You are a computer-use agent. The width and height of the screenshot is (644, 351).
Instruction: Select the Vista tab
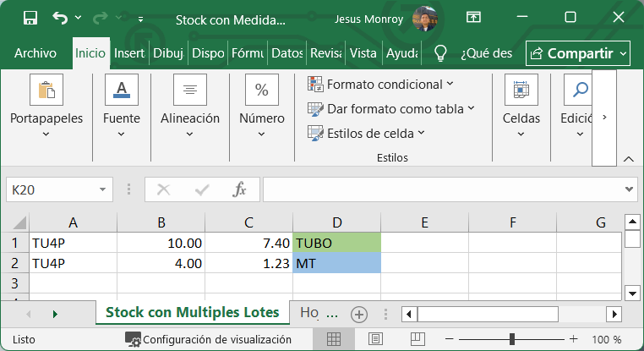pos(363,53)
